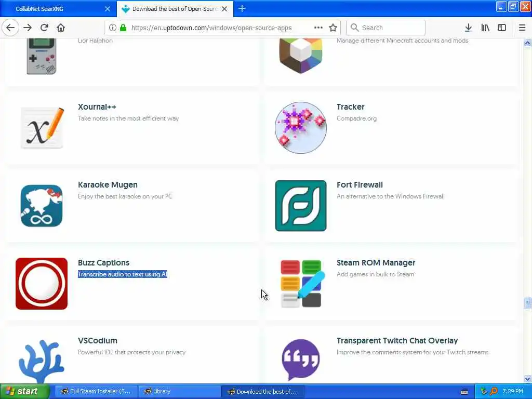Viewport: 532px width, 399px height.
Task: Open the Buzz Captions red circle icon
Action: pyautogui.click(x=42, y=284)
